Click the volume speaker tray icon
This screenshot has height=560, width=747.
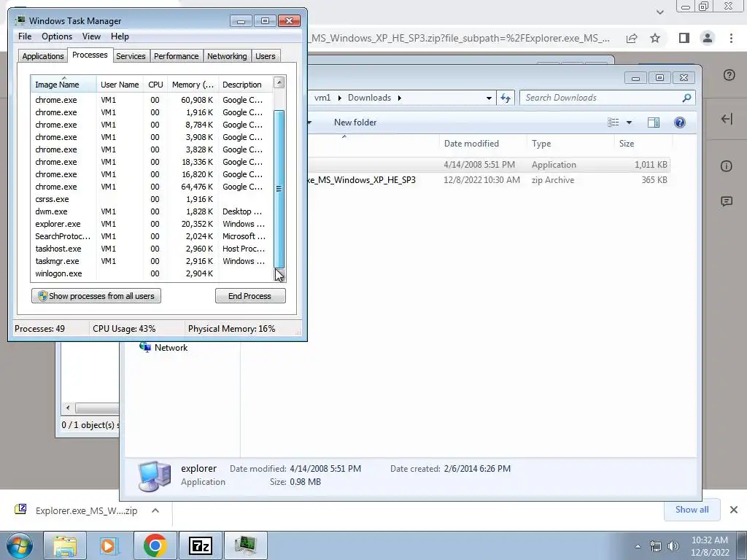[673, 546]
